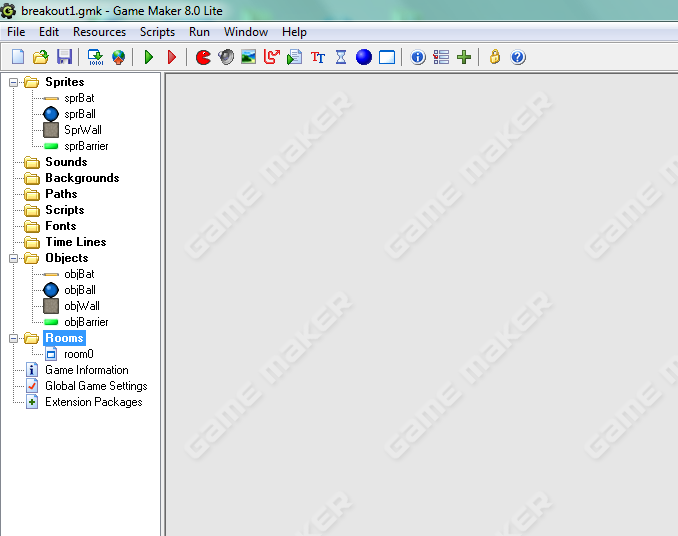Open the Run menu
Viewport: 678px width, 536px height.
199,32
